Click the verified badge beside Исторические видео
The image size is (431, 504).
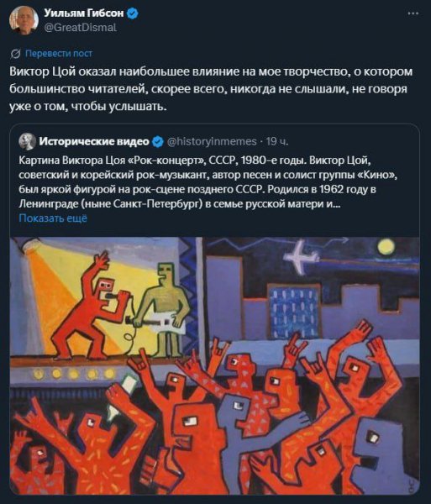(x=157, y=141)
